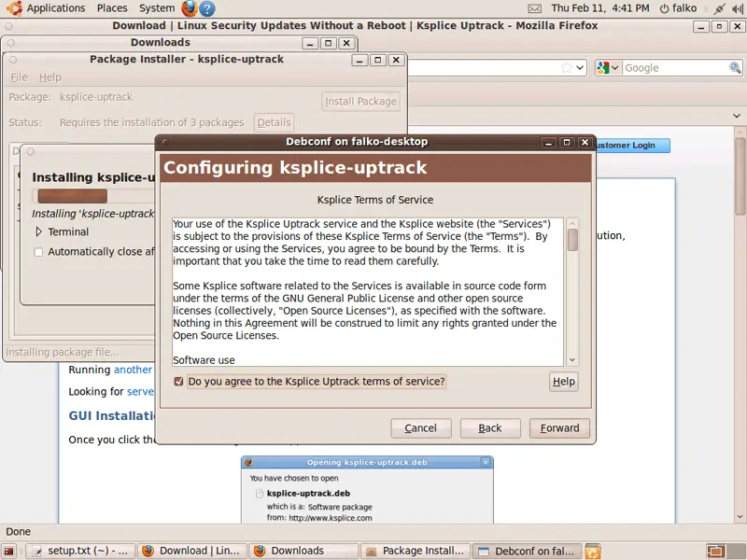Open the Places menu
This screenshot has height=560, width=747.
[112, 8]
